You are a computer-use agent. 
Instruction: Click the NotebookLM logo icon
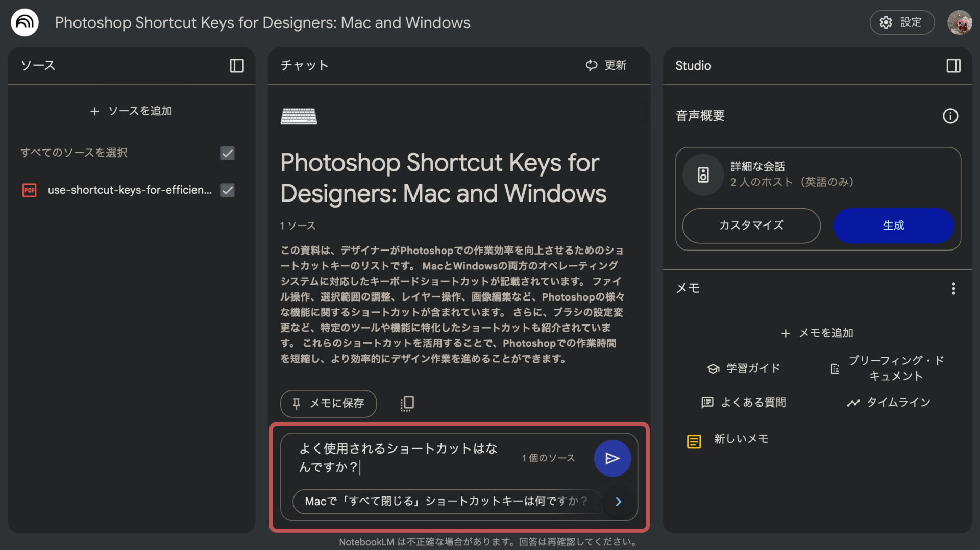click(x=24, y=22)
